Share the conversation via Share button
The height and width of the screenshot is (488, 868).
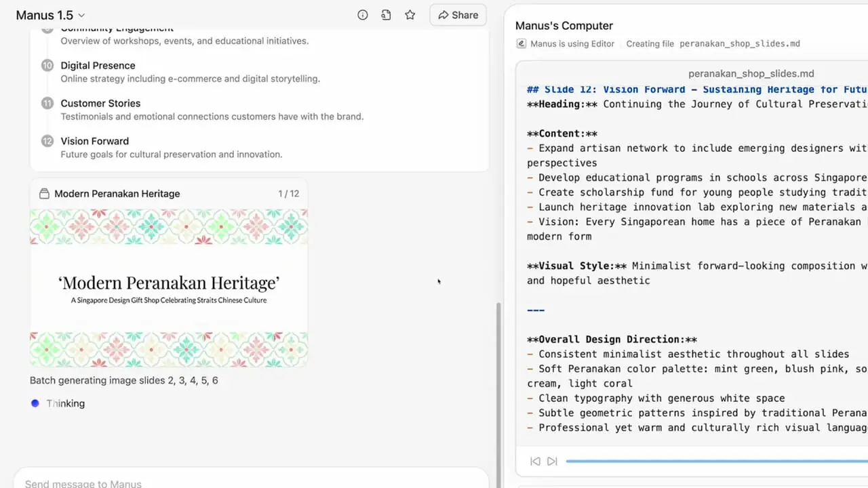pyautogui.click(x=458, y=15)
